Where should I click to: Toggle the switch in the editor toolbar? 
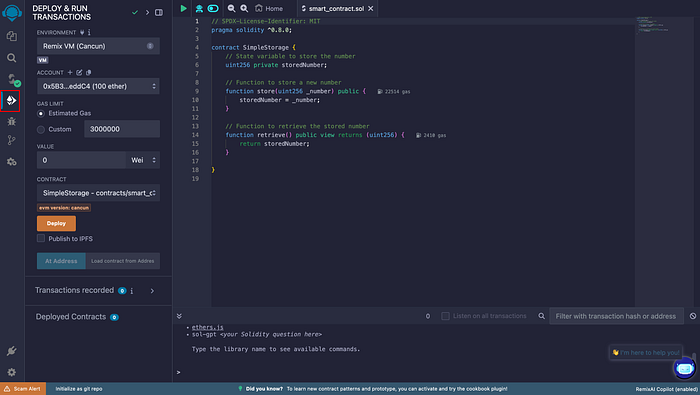213,8
